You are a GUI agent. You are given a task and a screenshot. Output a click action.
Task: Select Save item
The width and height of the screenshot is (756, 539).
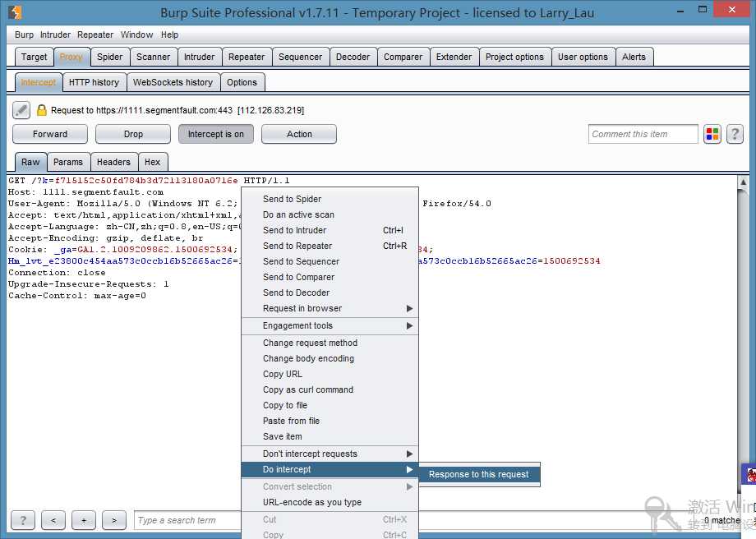click(330, 436)
